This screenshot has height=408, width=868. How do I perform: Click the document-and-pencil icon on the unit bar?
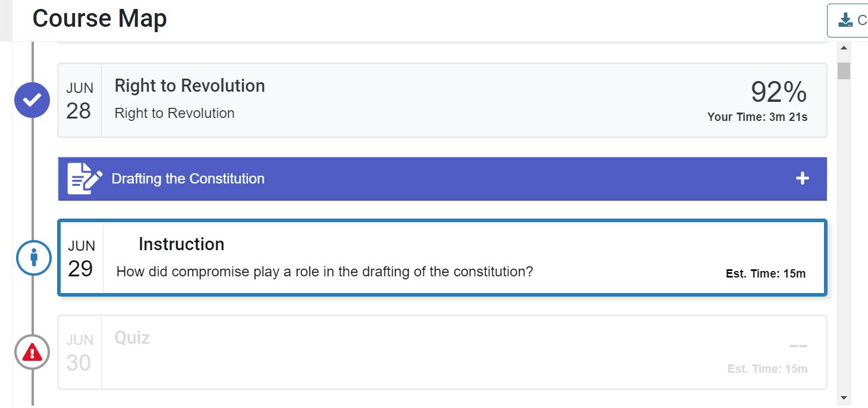point(84,179)
